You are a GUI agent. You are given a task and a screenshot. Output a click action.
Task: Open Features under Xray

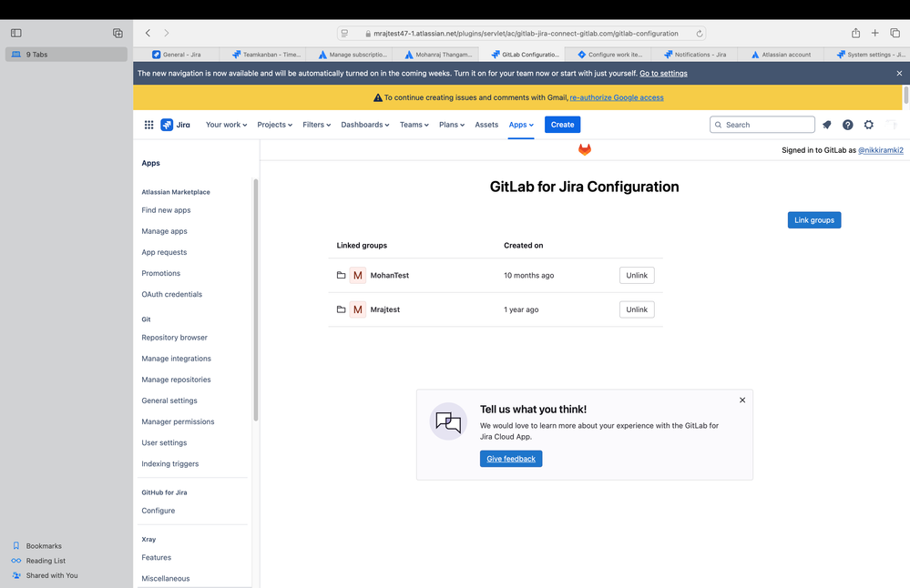click(156, 557)
